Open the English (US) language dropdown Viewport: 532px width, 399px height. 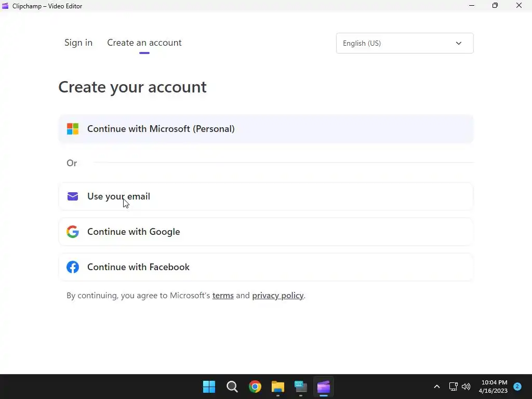405,43
